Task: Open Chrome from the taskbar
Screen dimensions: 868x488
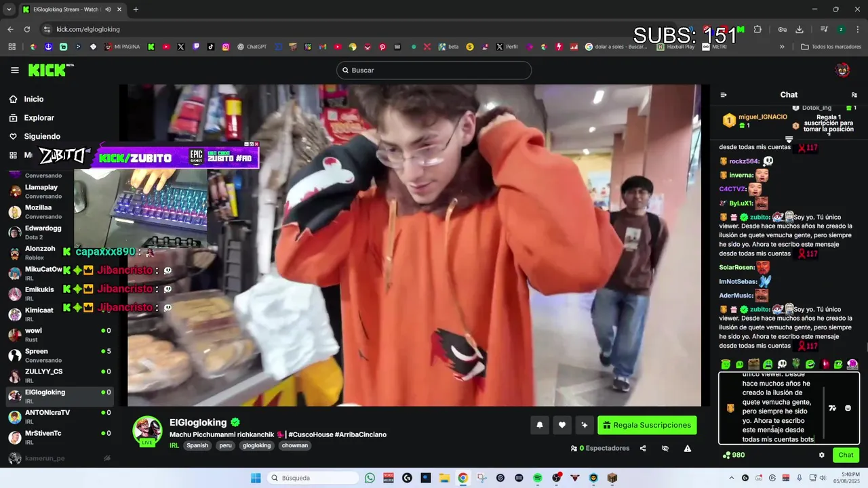Action: (462, 478)
